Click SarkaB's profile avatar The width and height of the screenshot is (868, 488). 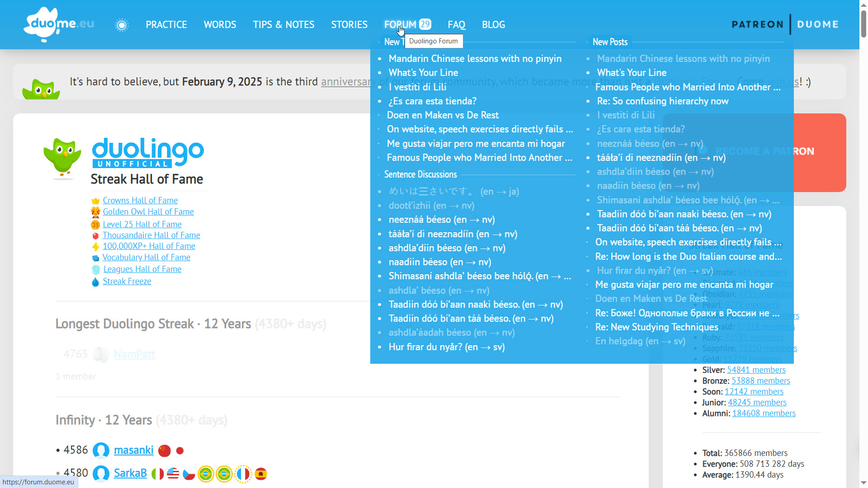[101, 474]
